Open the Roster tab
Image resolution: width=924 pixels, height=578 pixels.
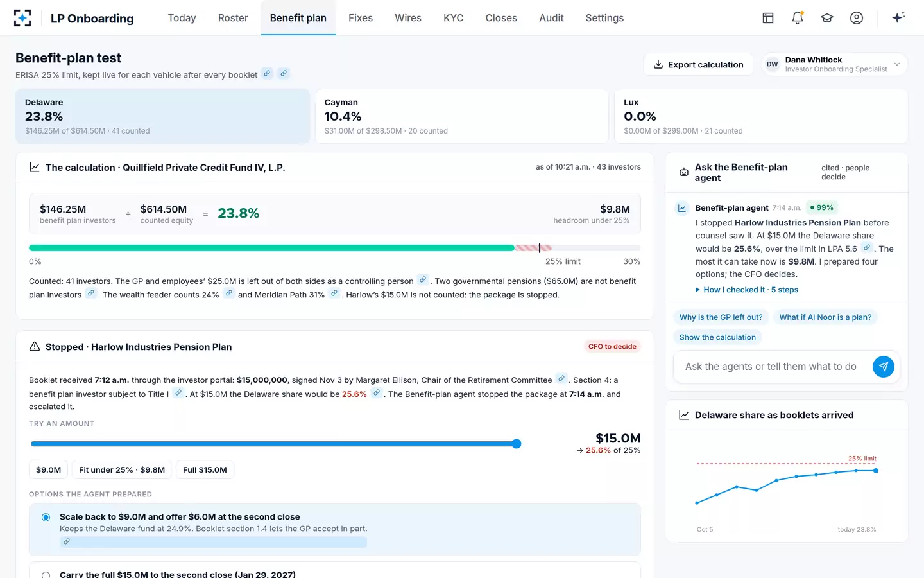[233, 18]
